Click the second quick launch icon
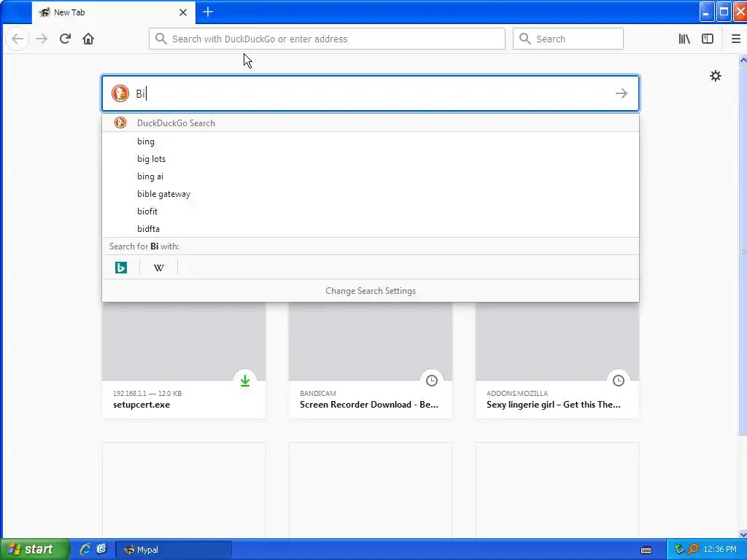This screenshot has width=747, height=560. (101, 549)
